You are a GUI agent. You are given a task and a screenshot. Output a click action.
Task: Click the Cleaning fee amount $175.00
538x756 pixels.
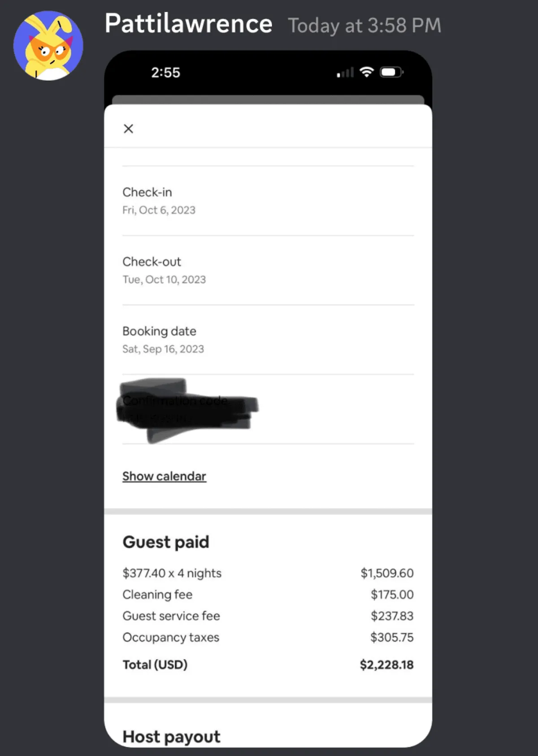coord(392,594)
